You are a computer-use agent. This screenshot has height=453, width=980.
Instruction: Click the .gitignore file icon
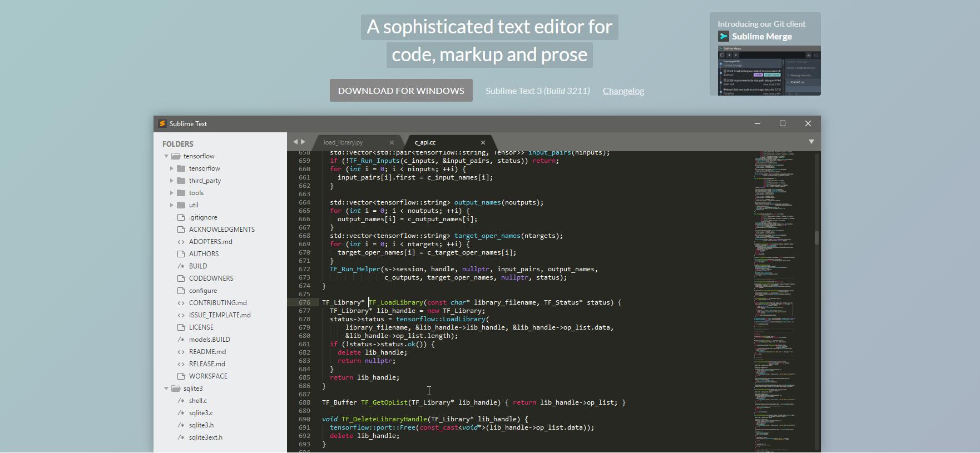tap(181, 217)
